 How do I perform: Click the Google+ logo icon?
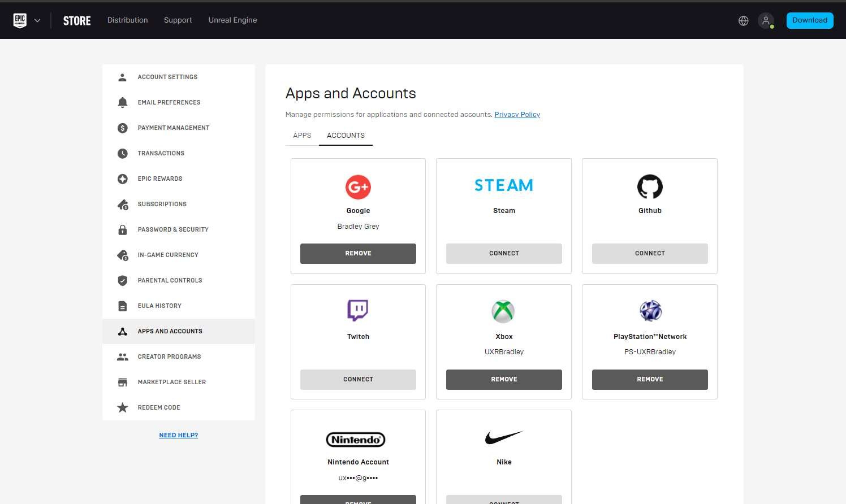[358, 187]
